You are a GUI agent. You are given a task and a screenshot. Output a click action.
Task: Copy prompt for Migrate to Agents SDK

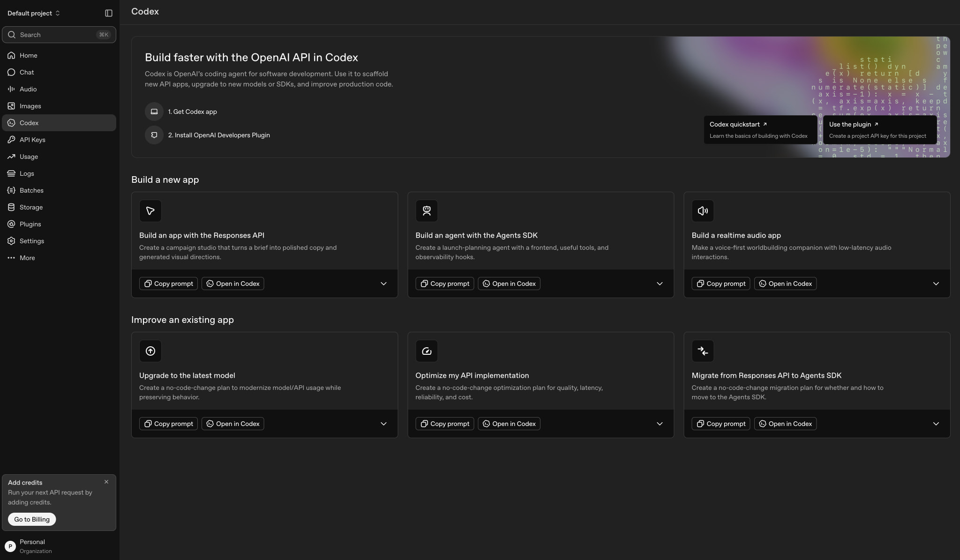tap(720, 424)
